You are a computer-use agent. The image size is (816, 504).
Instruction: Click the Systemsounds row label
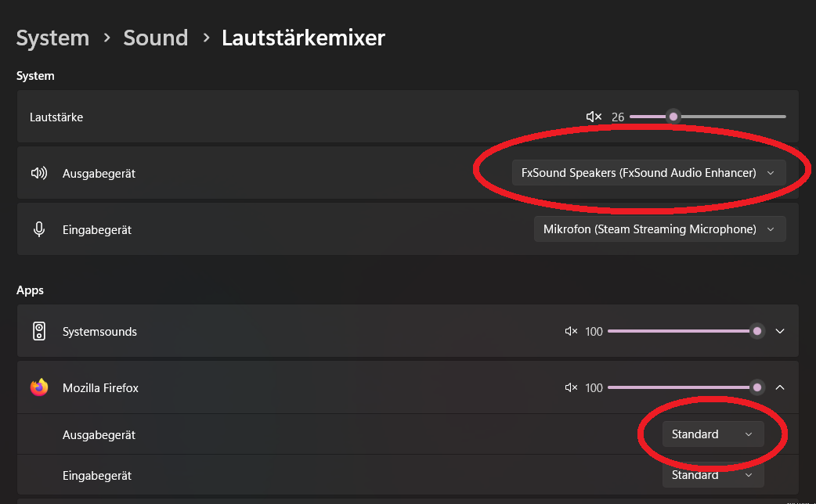coord(99,332)
